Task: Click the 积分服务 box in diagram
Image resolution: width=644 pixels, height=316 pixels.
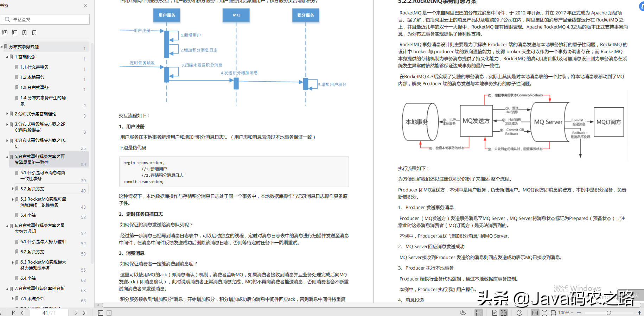Action: [x=306, y=15]
